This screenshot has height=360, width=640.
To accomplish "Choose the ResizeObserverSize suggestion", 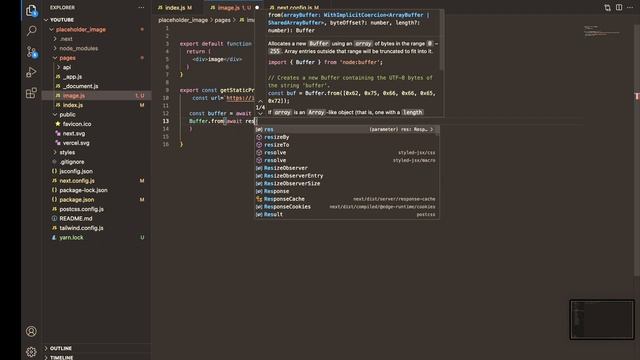I will [347, 184].
